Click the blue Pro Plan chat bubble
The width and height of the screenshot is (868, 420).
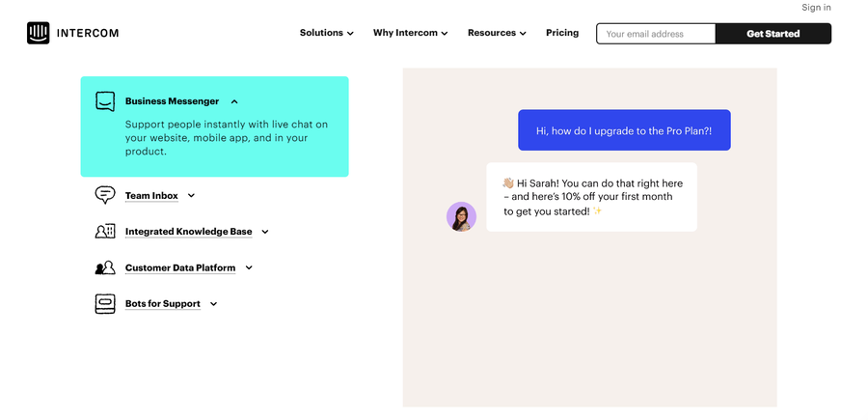pyautogui.click(x=624, y=130)
